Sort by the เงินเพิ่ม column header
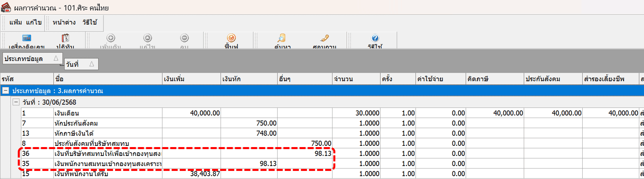The height and width of the screenshot is (179, 644). tap(191, 79)
